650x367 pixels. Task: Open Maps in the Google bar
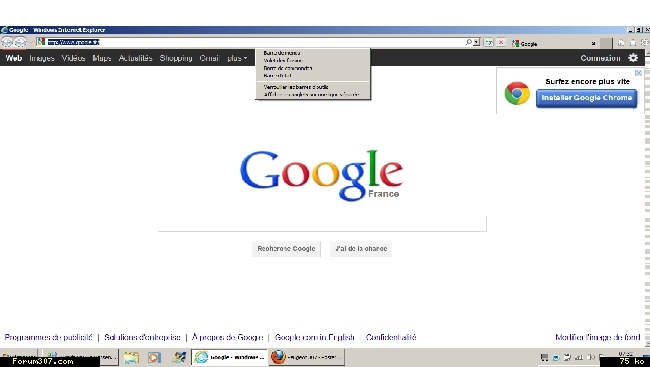coord(102,58)
